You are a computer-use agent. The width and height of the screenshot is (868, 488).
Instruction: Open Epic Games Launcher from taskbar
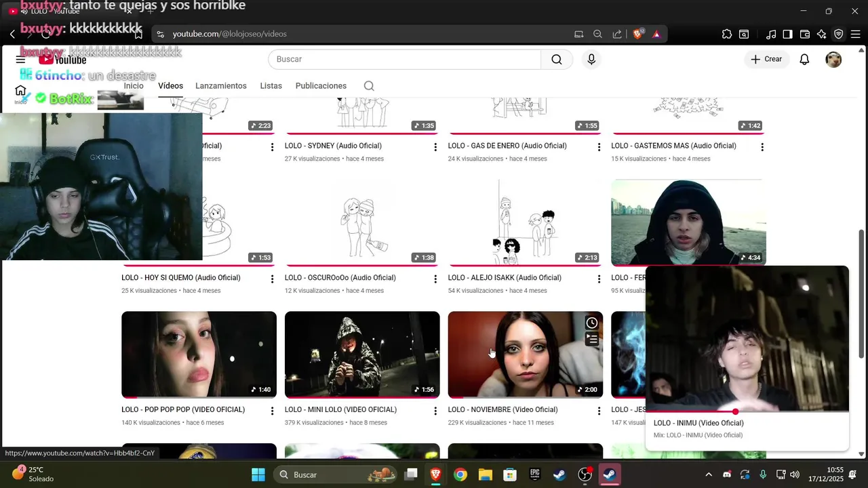535,474
